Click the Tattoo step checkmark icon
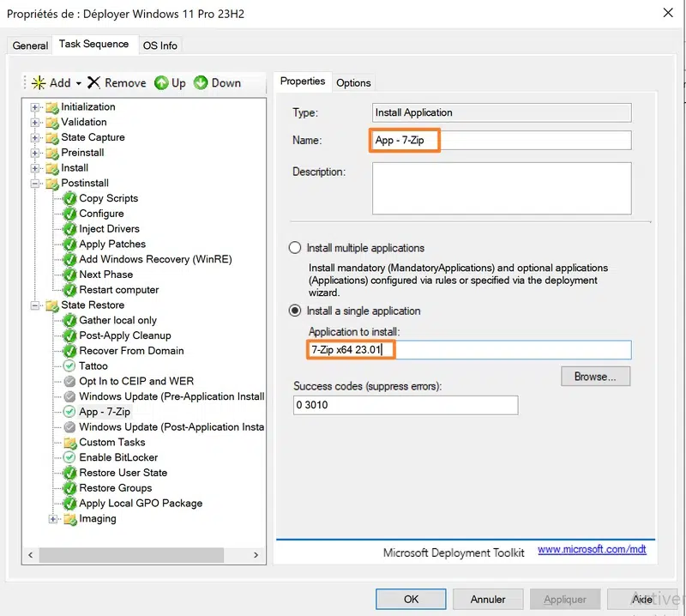Screen dimensions: 686x616 tap(69, 366)
